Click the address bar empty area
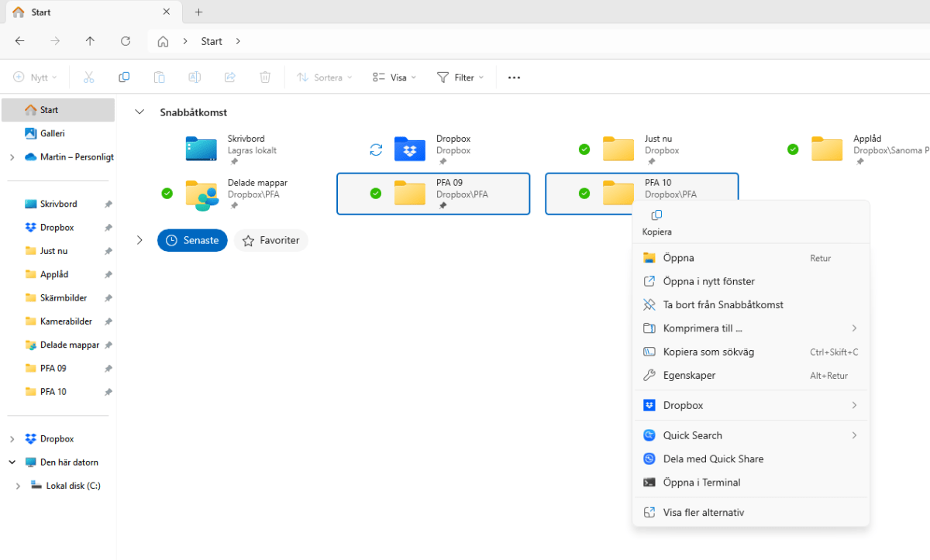This screenshot has width=930, height=560. (542, 42)
